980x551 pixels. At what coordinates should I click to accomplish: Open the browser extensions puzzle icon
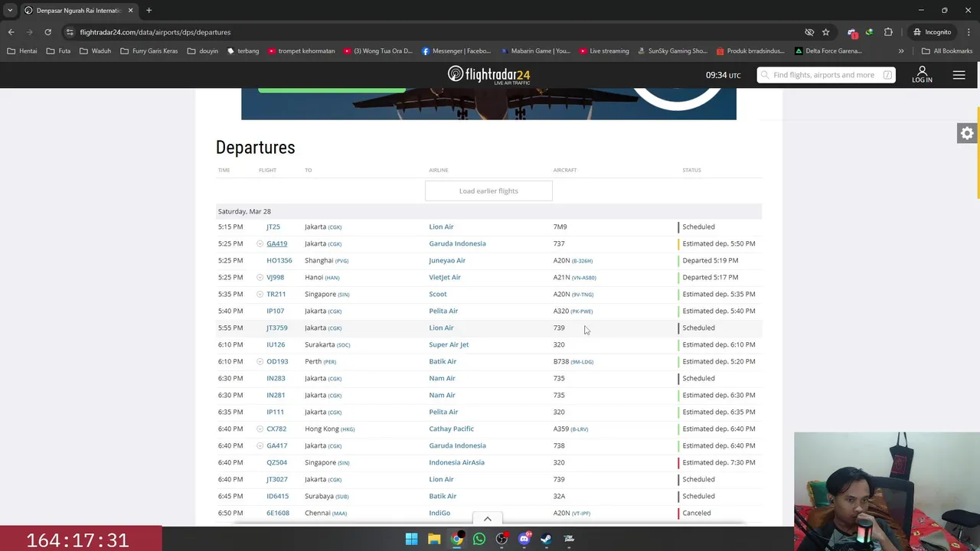pos(888,32)
